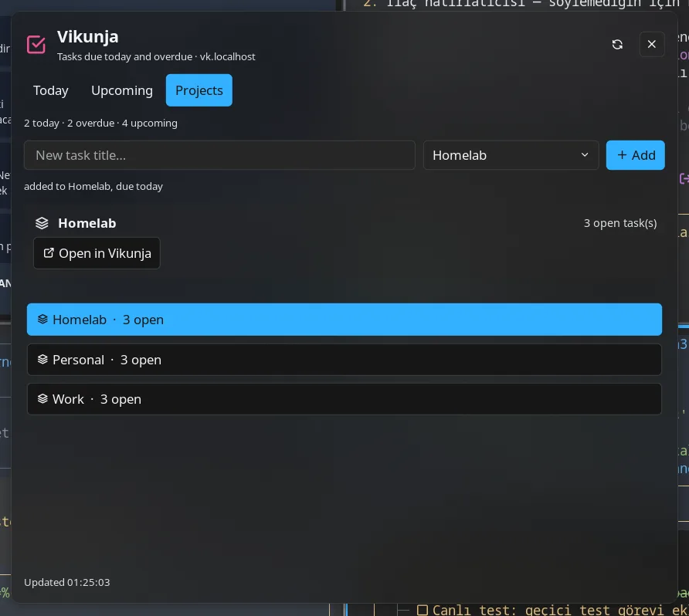
Task: Switch to the Upcoming tab
Action: [x=122, y=90]
